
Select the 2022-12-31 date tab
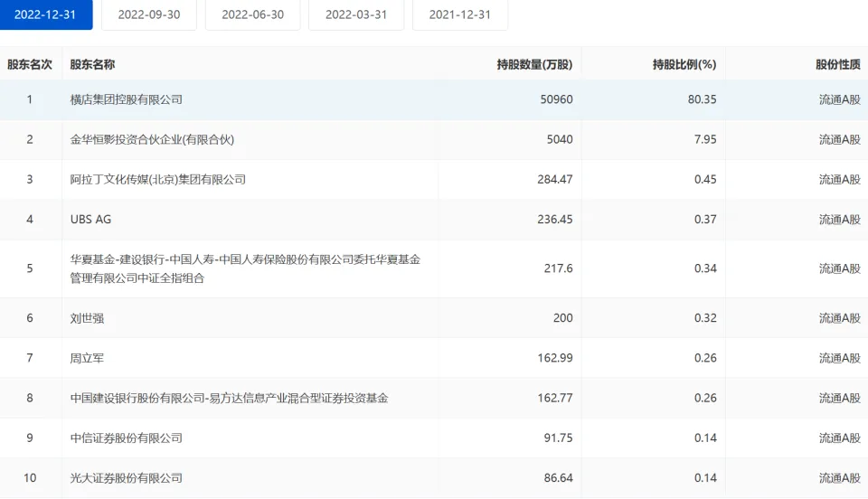(x=45, y=14)
